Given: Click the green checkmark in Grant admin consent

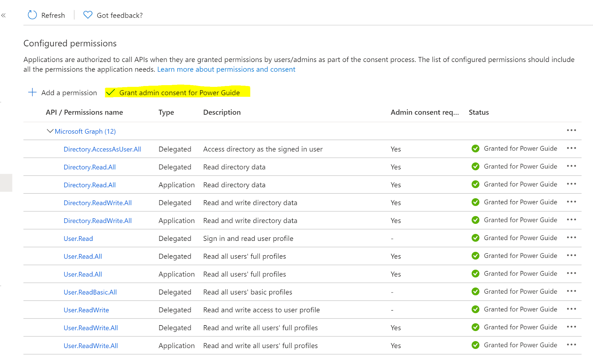Looking at the screenshot, I should [x=111, y=92].
